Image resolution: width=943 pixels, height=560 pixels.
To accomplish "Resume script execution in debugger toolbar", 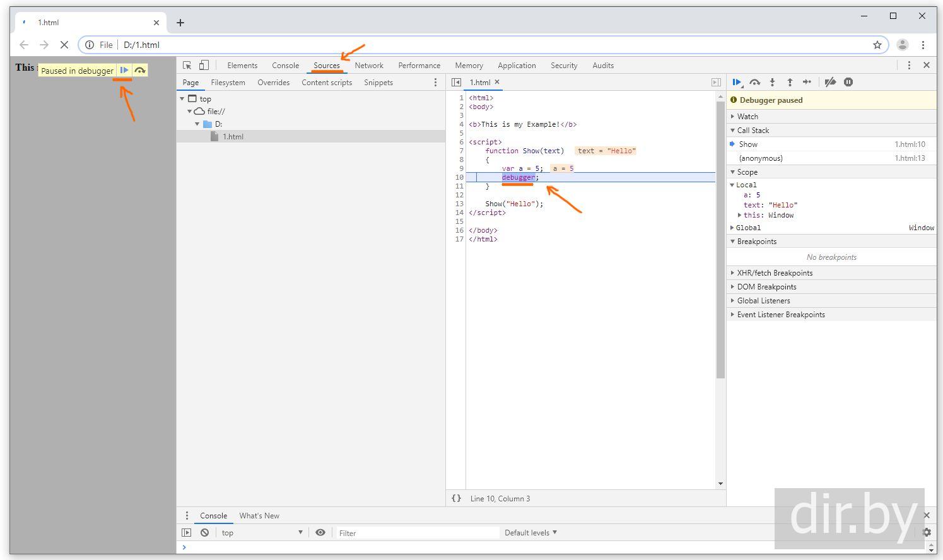I will (736, 82).
